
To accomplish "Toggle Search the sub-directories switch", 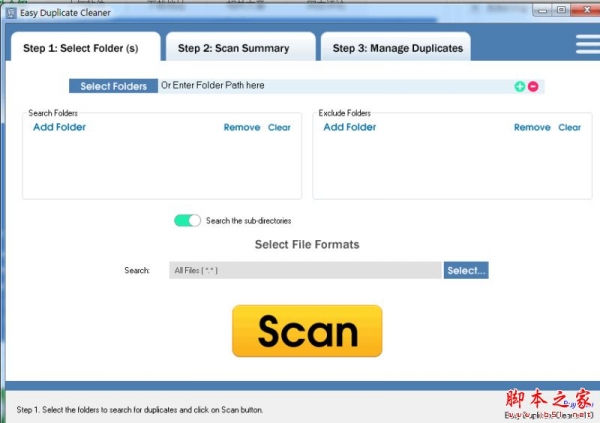I will (x=187, y=220).
